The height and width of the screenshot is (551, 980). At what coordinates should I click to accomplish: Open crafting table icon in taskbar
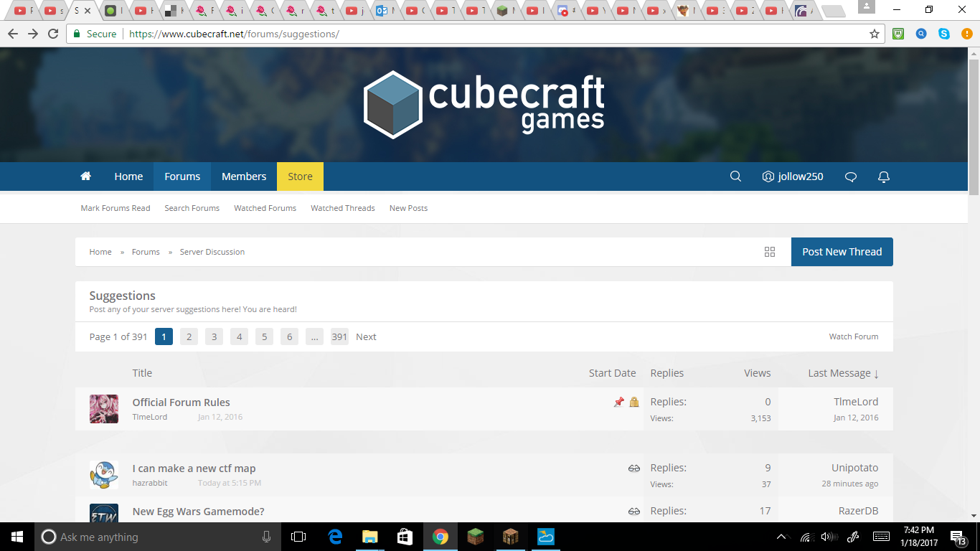[x=510, y=537]
